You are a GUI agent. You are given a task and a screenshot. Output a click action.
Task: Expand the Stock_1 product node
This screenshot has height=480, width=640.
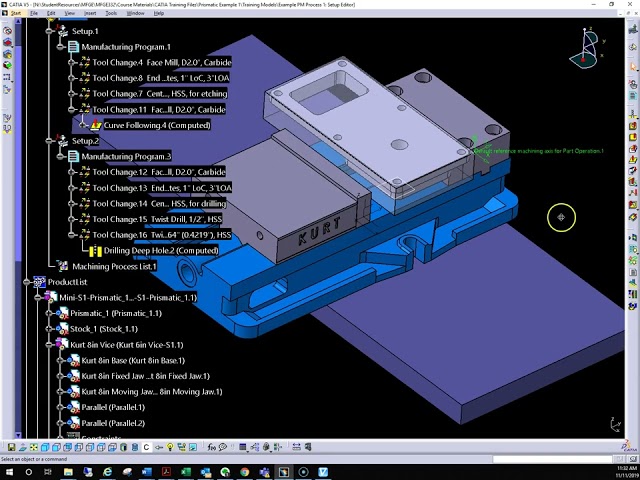coord(49,329)
